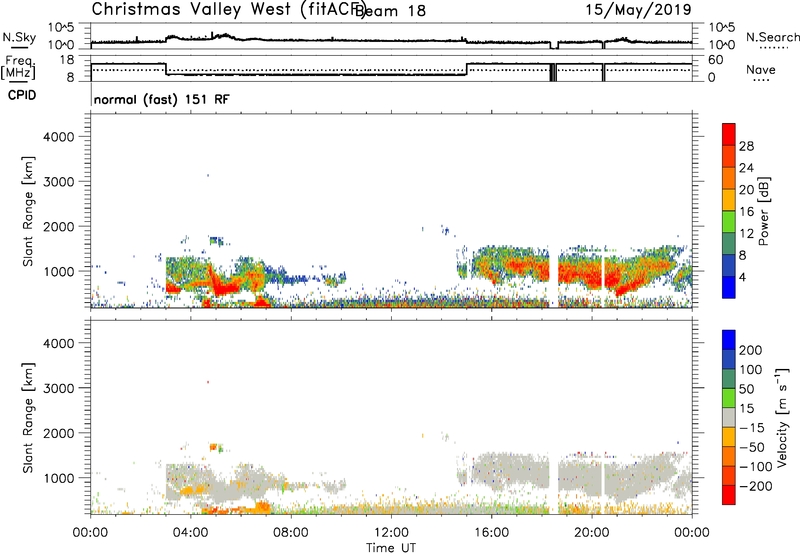The width and height of the screenshot is (800, 554).
Task: Click 'normal (fast) 151 RF' text
Action: [162, 99]
